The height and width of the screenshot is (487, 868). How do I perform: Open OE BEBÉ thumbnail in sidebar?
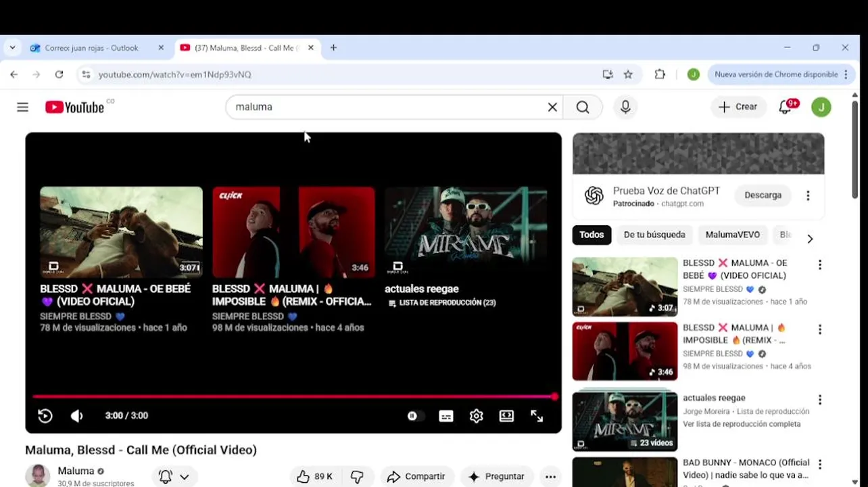click(x=625, y=287)
